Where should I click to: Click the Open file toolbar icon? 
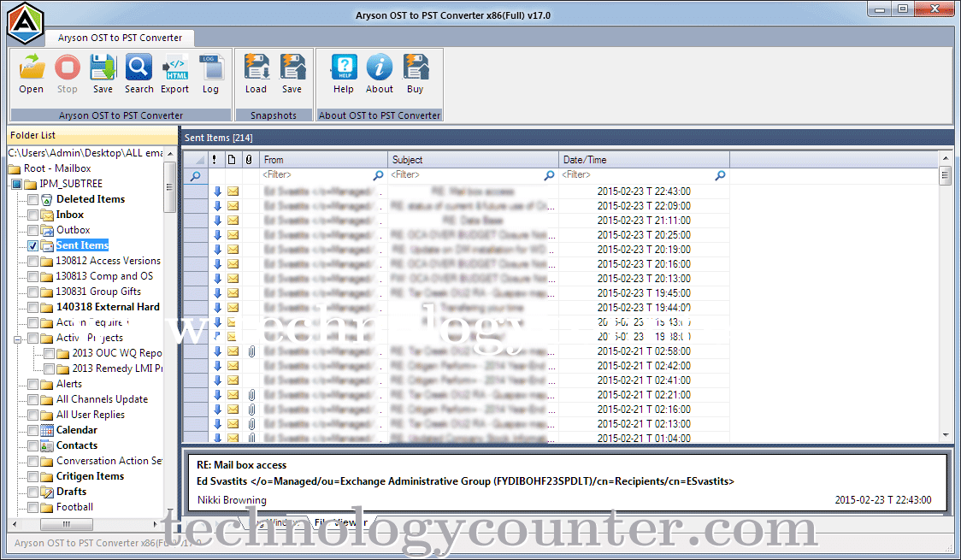[x=32, y=68]
